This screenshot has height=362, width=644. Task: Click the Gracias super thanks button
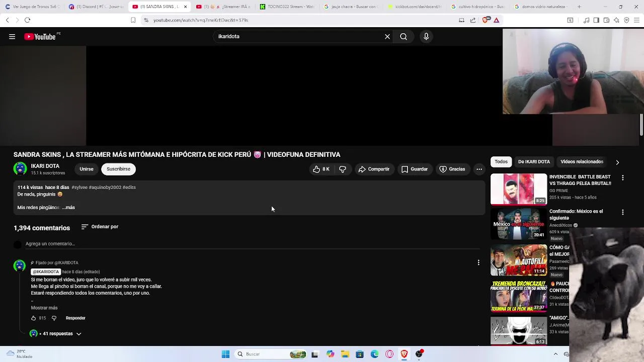452,169
